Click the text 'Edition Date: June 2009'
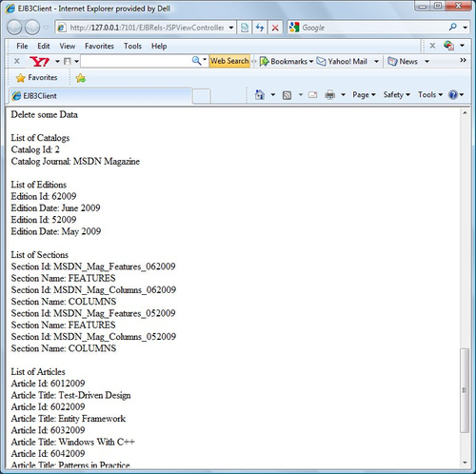This screenshot has height=474, width=476. 55,207
